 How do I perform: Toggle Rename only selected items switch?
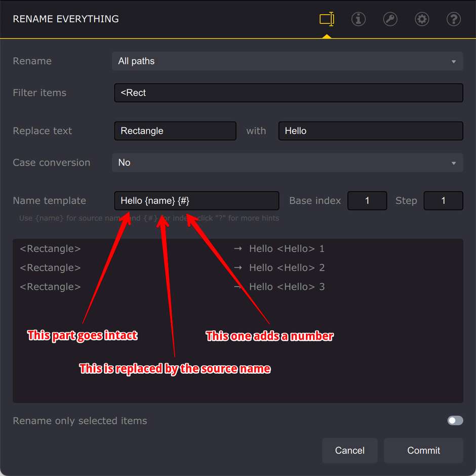(x=455, y=420)
